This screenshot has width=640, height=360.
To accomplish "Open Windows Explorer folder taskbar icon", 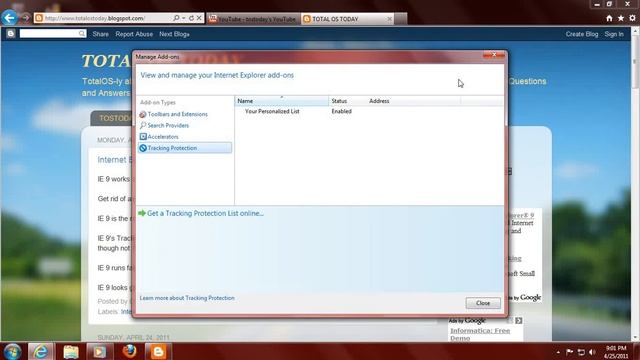I will point(71,352).
